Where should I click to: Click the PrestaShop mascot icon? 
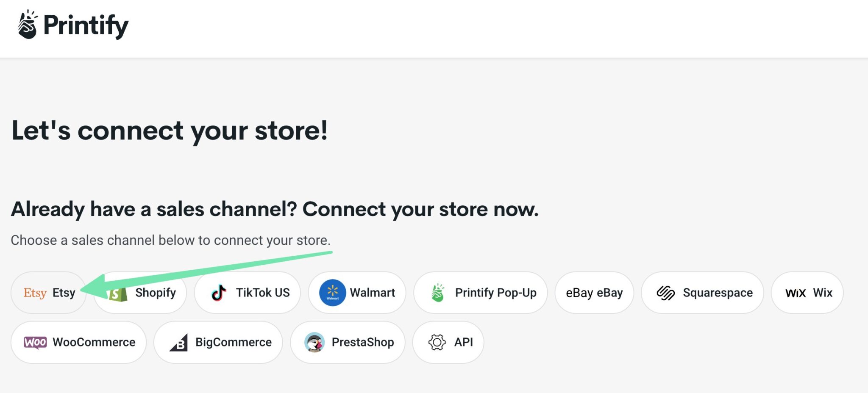click(x=314, y=342)
